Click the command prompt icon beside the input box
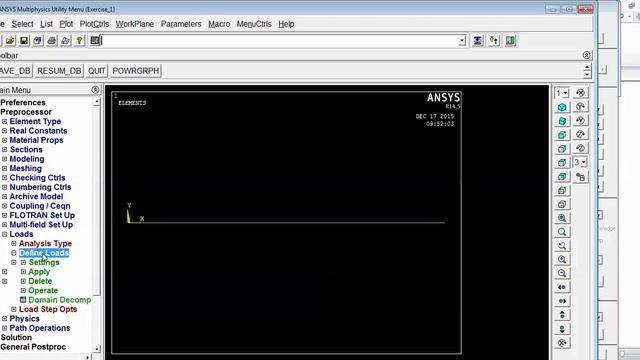 pyautogui.click(x=95, y=40)
